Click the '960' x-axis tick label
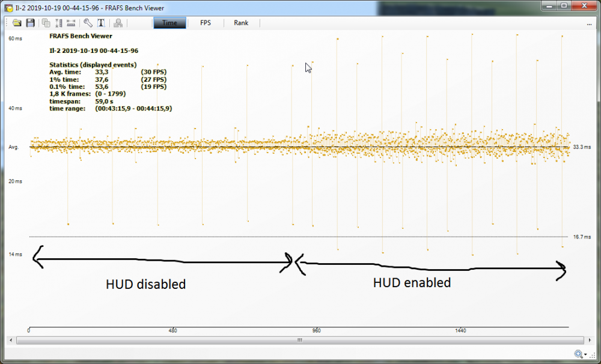This screenshot has width=601, height=364. pyautogui.click(x=317, y=331)
